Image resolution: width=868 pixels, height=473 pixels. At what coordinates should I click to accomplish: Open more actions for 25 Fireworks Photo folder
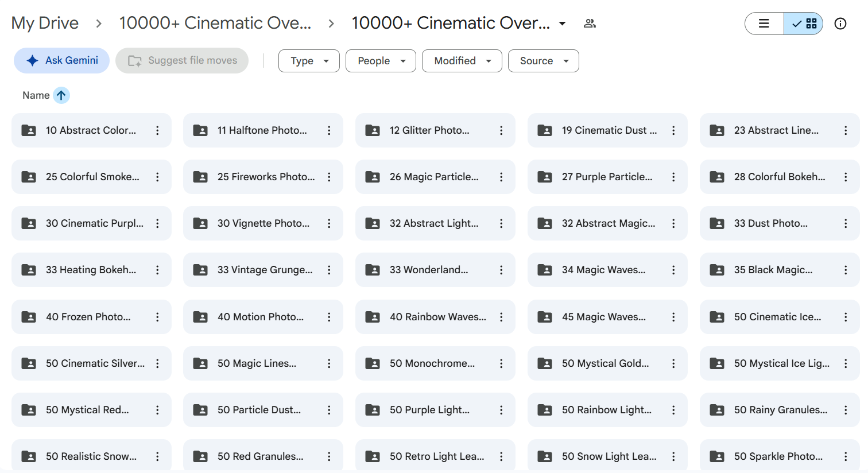click(329, 177)
